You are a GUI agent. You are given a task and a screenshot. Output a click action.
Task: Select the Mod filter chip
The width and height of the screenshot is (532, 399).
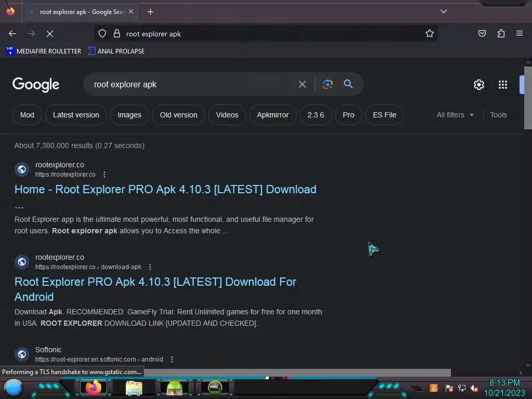pyautogui.click(x=27, y=115)
